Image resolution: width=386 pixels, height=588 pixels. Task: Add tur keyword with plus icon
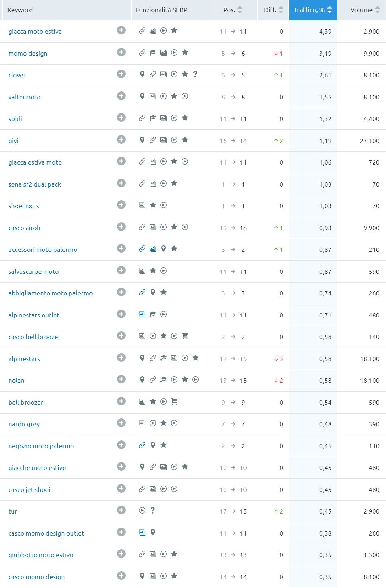[121, 510]
